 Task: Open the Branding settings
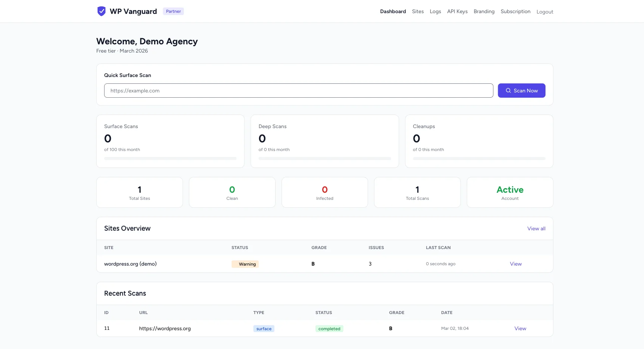[x=484, y=11]
